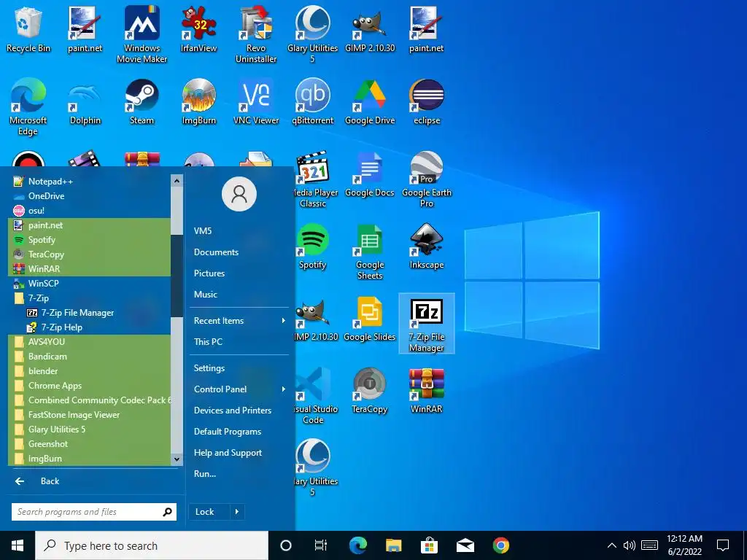The height and width of the screenshot is (560, 747).
Task: Launch Inkscape from the desktop
Action: pos(426,246)
